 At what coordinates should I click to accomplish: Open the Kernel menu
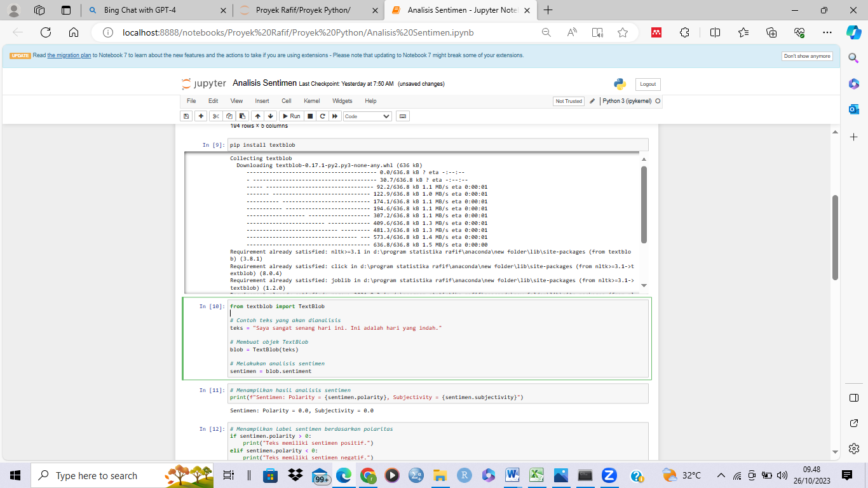click(x=311, y=101)
